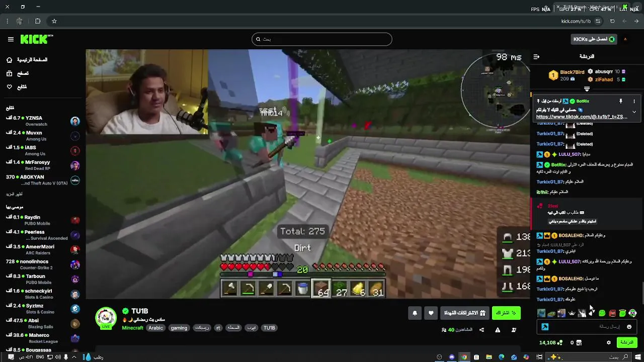
Task: Go to the home page in the sidebar
Action: click(x=27, y=60)
